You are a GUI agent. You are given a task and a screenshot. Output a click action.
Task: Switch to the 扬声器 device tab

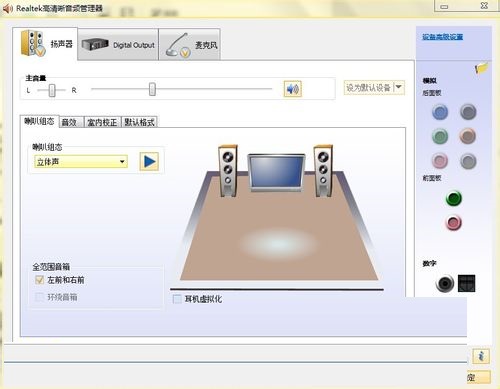(45, 44)
